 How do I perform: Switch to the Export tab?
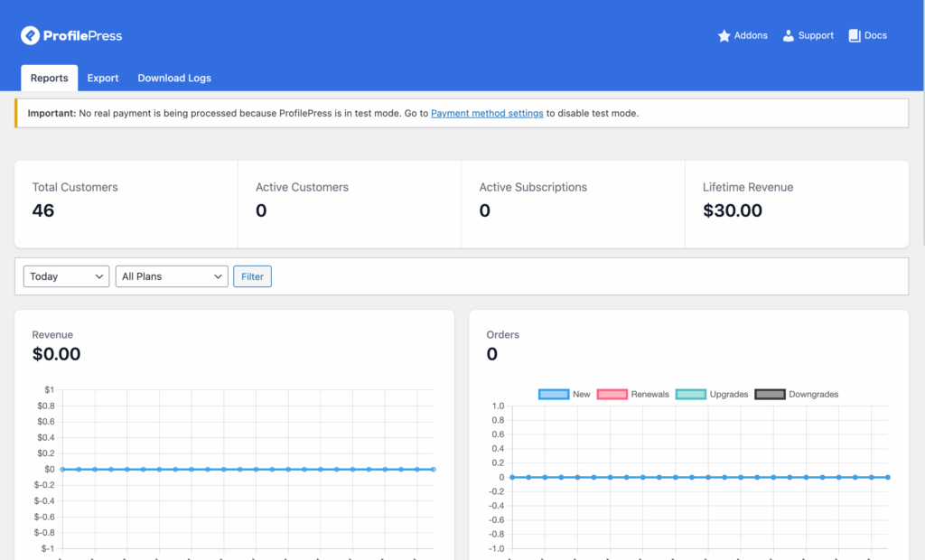[x=102, y=78]
